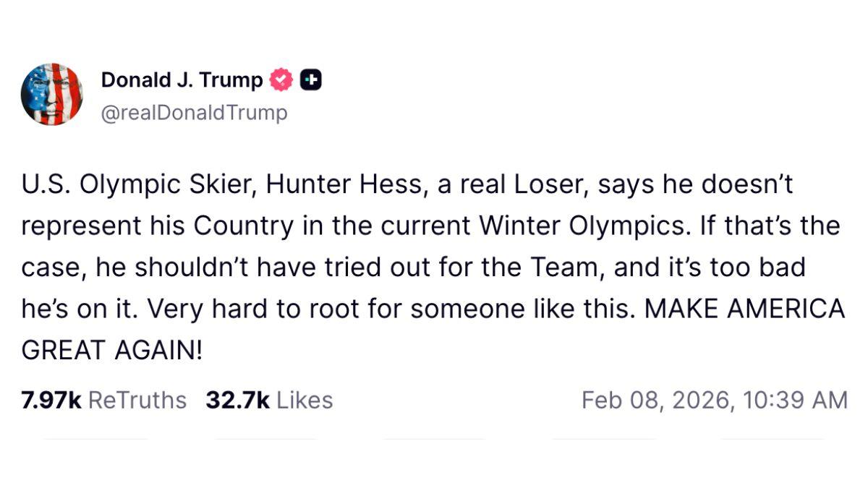
Task: Open the @realDonaldTrump handle link
Action: pos(194,113)
